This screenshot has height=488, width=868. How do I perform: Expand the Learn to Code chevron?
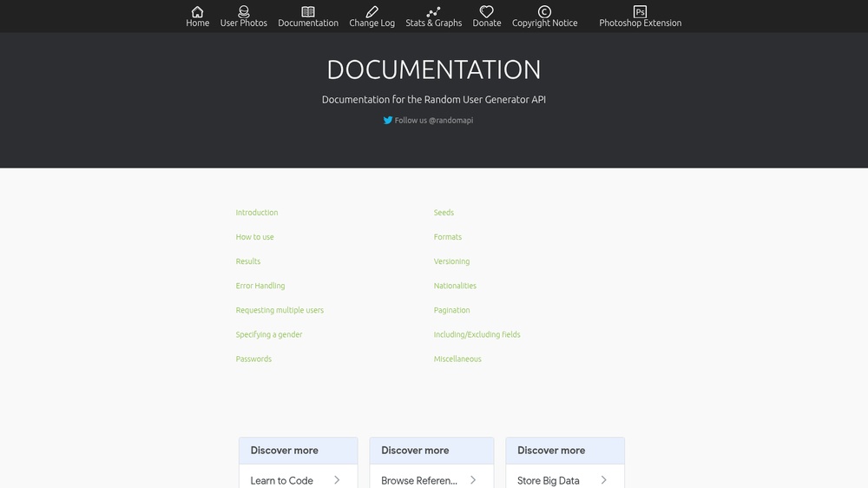coord(337,480)
